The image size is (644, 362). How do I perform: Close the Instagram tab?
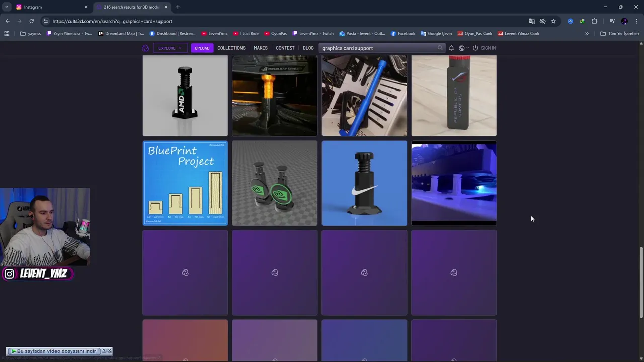(86, 7)
